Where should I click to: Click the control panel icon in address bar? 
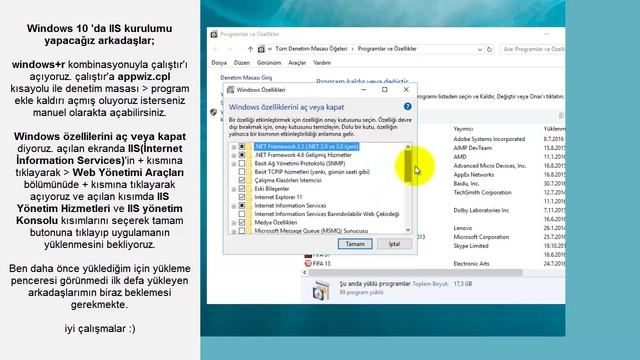[261, 49]
